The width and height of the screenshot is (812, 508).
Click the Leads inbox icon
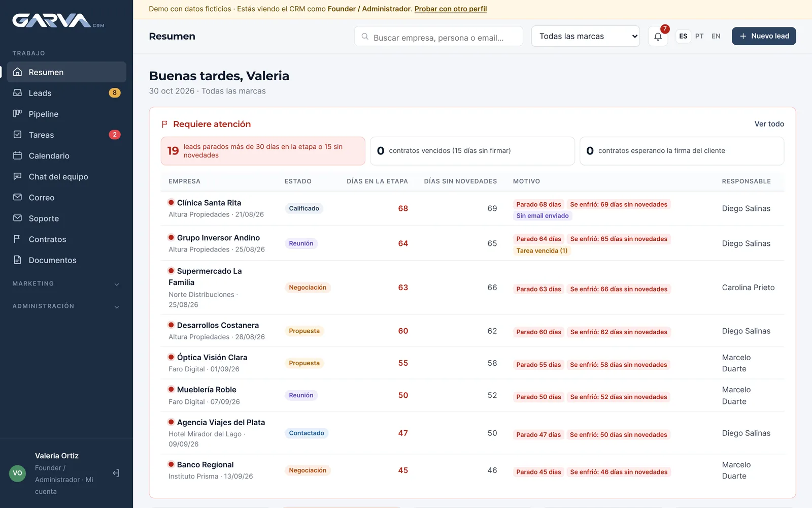(18, 92)
